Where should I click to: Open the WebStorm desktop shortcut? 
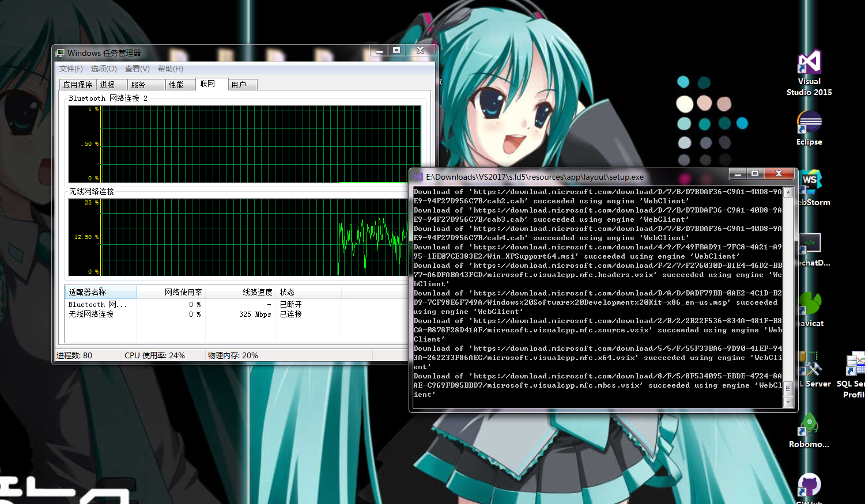click(x=813, y=188)
